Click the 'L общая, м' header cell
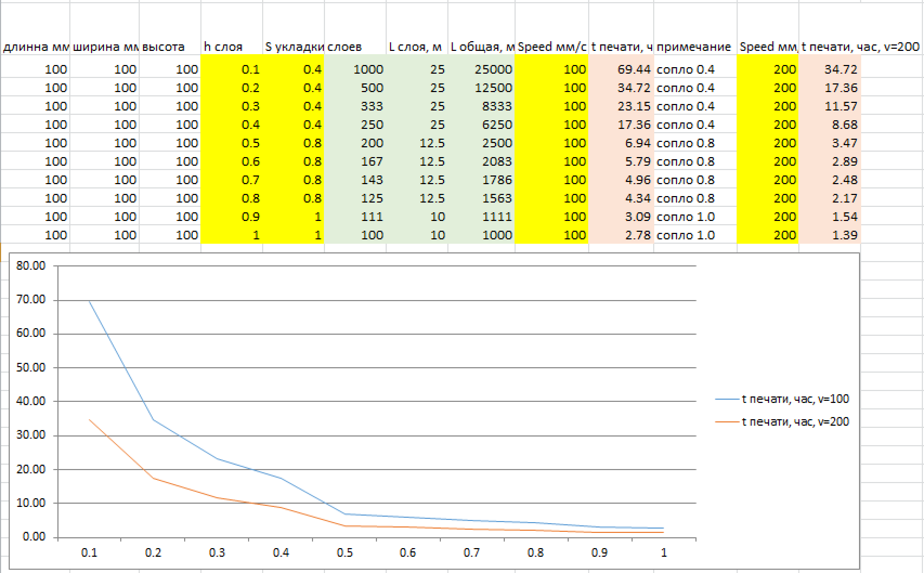 481,47
